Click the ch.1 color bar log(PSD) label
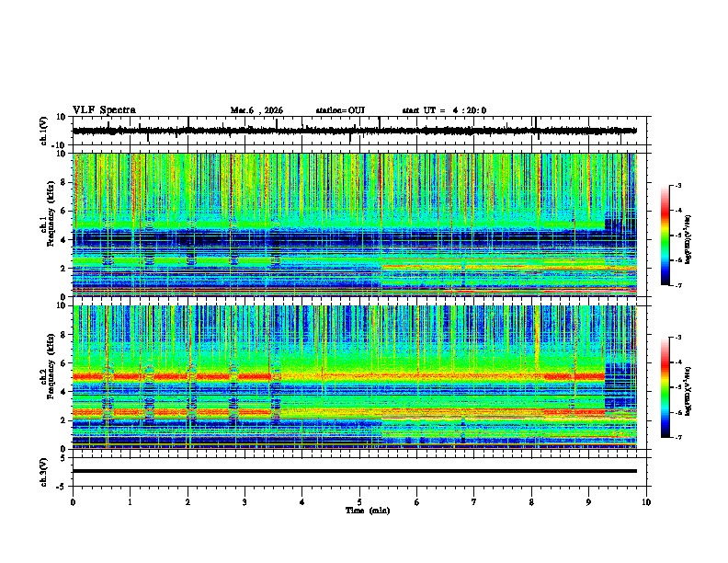 click(x=688, y=240)
